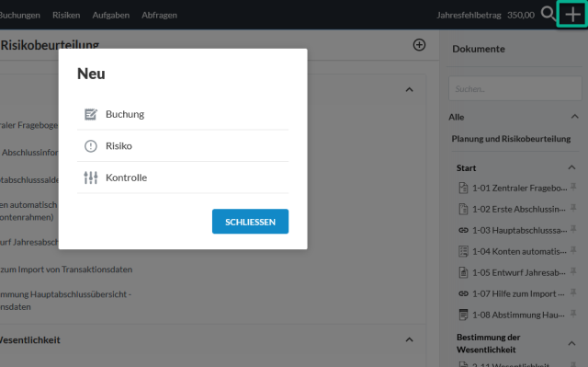Click link icon of 1-03 Hauptabschlusssa
The height and width of the screenshot is (367, 588).
coord(463,230)
